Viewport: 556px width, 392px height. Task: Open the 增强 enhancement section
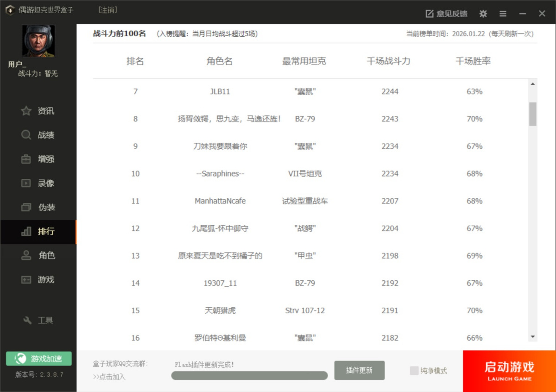[x=39, y=159]
